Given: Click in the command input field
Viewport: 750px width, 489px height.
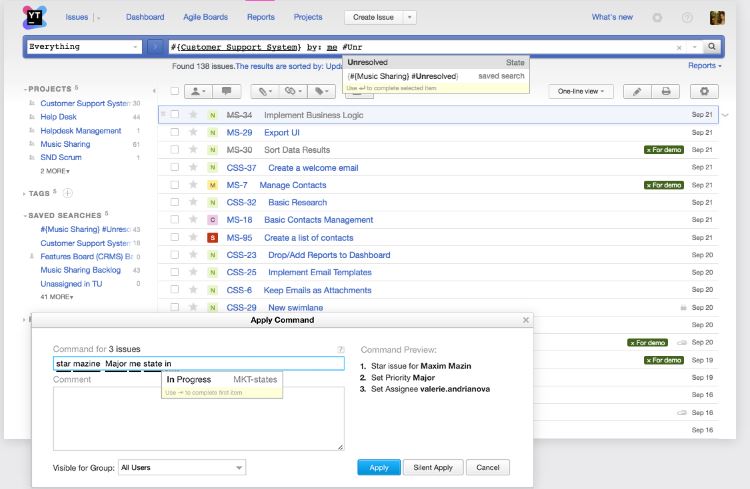Looking at the screenshot, I should 199,364.
